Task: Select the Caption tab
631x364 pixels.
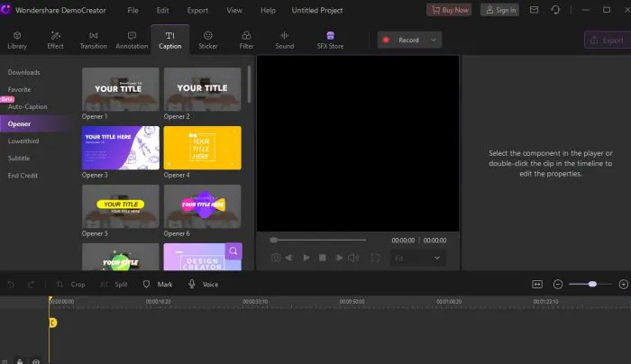Action: point(169,41)
